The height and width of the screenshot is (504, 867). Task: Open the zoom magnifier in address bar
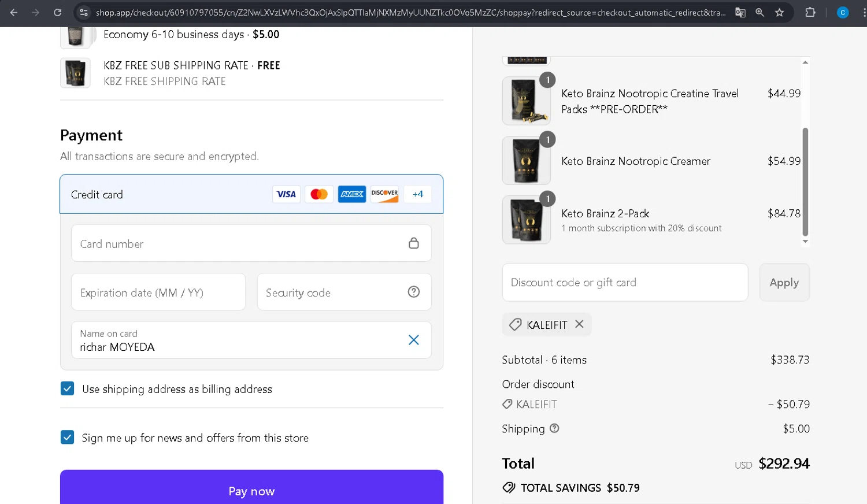pos(759,12)
